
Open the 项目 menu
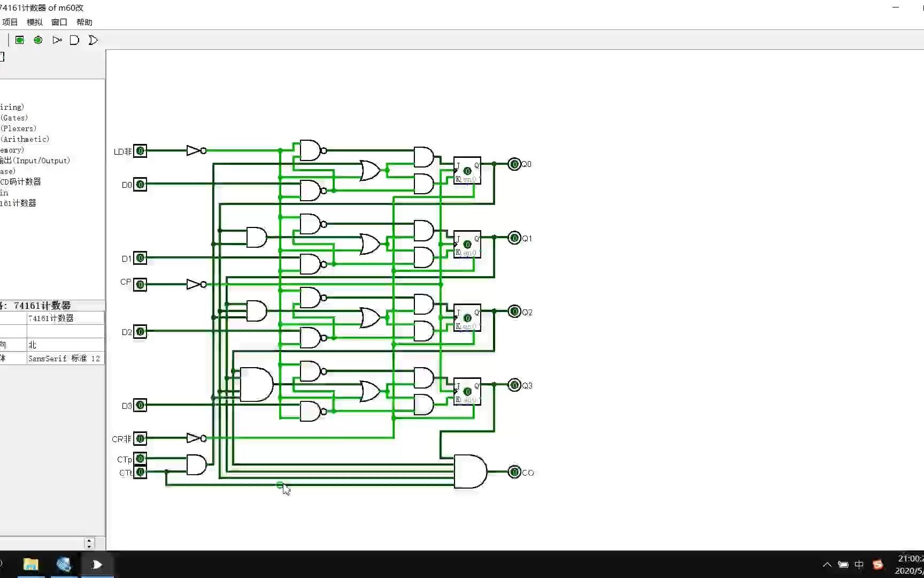click(x=9, y=22)
